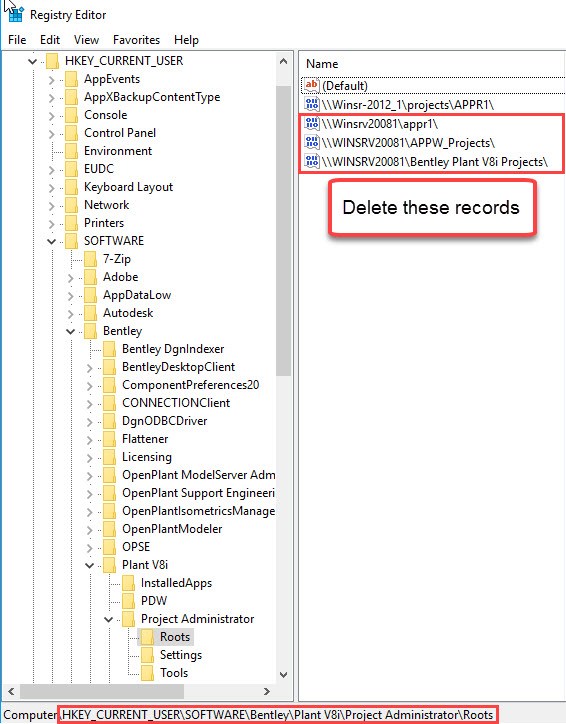Click binary icon for \\Winsrv20081\appr1\ value
Screen dimensions: 566x724
click(x=312, y=124)
